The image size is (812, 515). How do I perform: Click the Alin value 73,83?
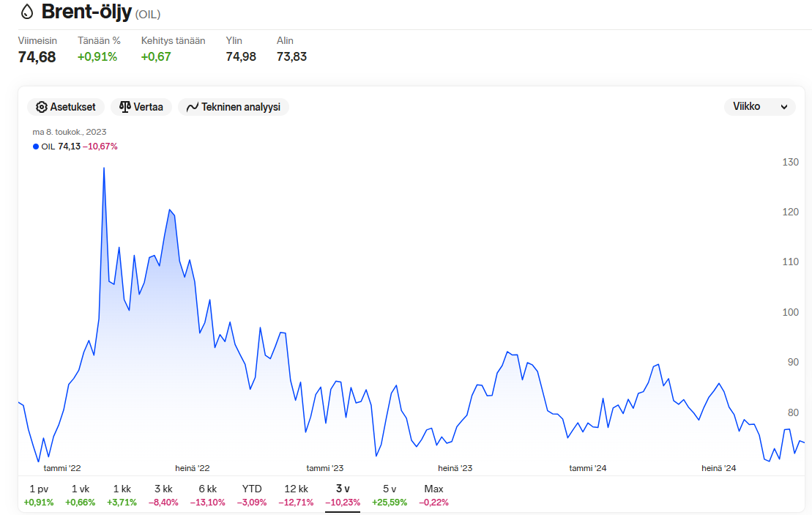click(x=291, y=57)
